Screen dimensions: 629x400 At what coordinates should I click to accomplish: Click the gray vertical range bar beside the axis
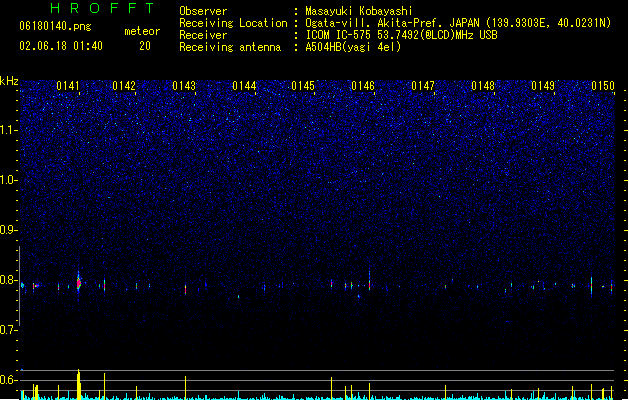pyautogui.click(x=19, y=286)
